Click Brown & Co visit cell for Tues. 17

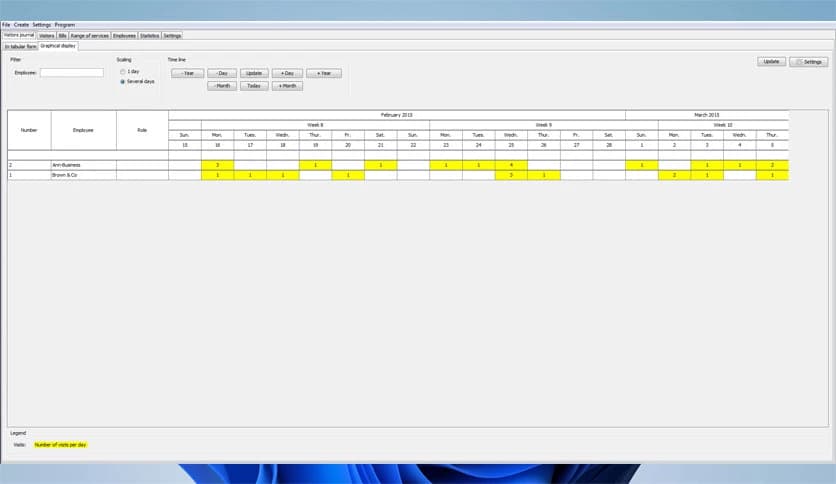click(250, 175)
